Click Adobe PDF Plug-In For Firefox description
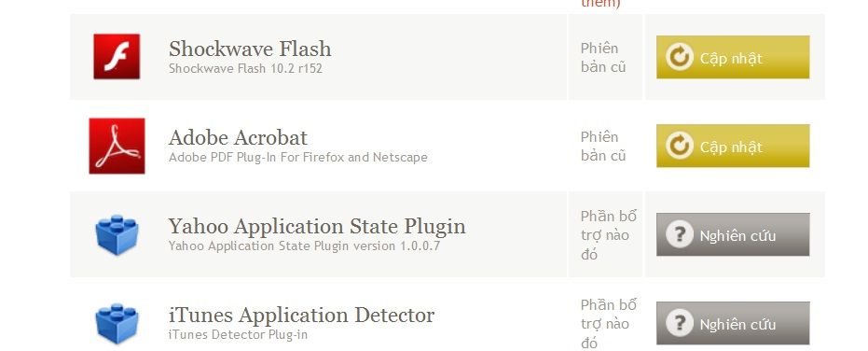Image resolution: width=868 pixels, height=351 pixels. click(297, 158)
